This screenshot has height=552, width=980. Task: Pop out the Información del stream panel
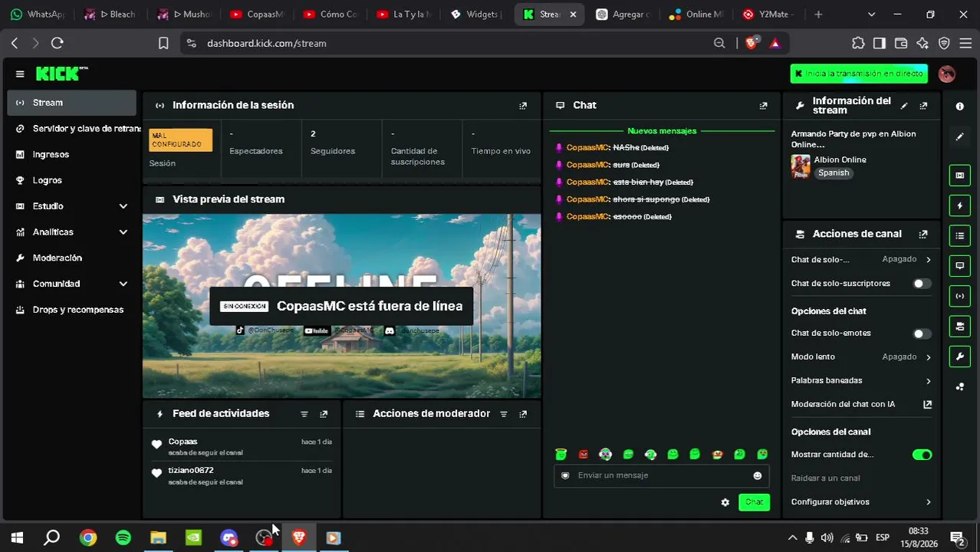(x=923, y=106)
